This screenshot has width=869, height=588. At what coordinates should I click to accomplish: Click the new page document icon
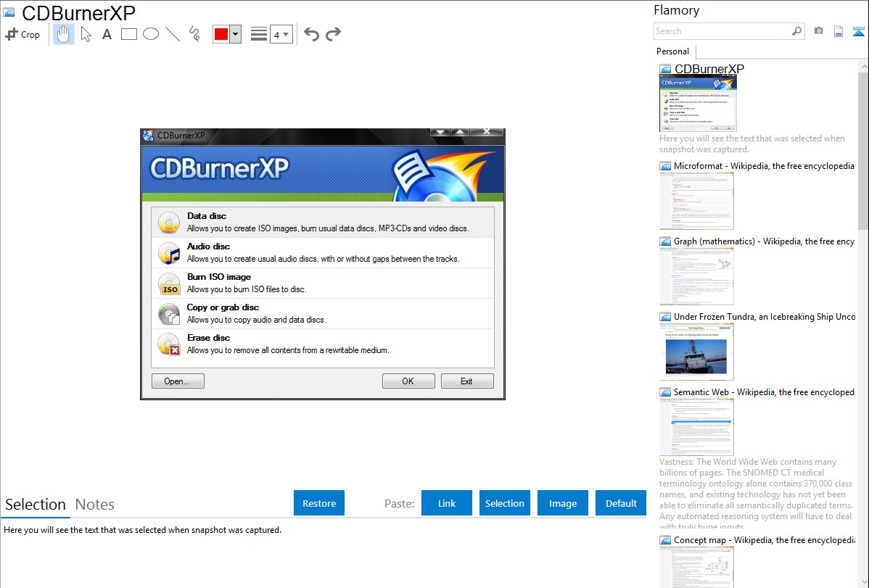pos(839,31)
